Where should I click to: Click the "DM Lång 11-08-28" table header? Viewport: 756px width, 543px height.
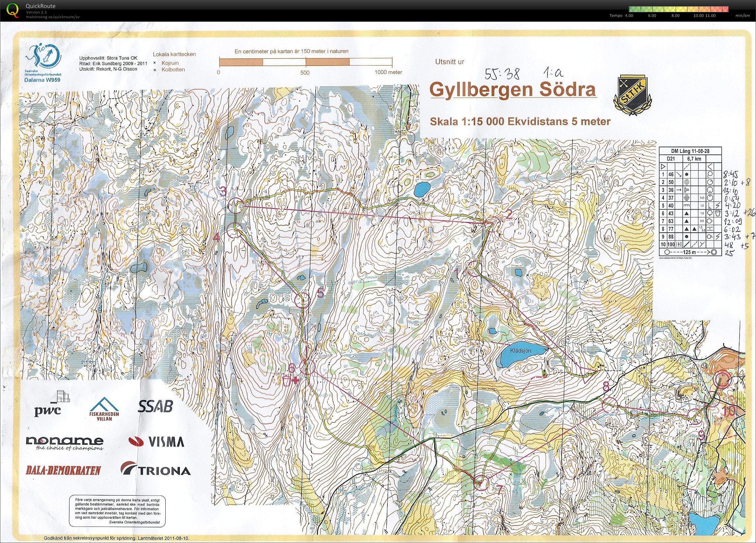[690, 151]
